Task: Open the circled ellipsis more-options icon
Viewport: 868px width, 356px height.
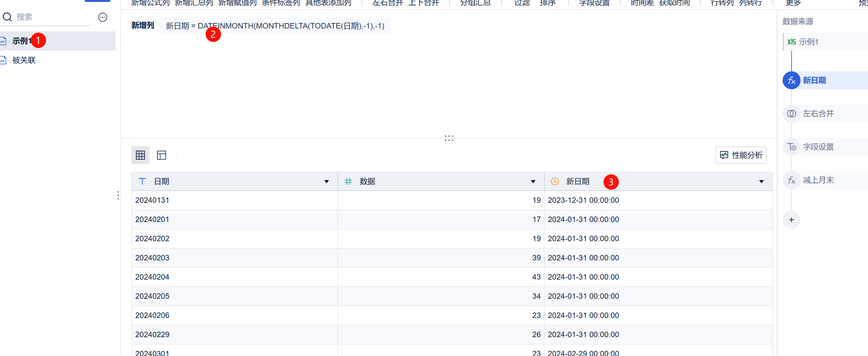Action: click(x=102, y=17)
